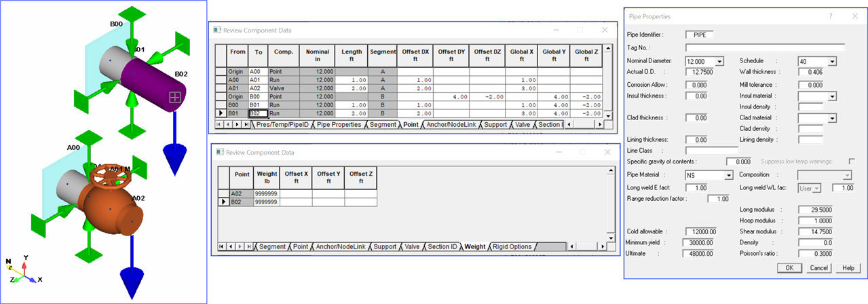This screenshot has width=868, height=304.
Task: Select the current-row marker beside B02 weight row
Action: [x=224, y=202]
